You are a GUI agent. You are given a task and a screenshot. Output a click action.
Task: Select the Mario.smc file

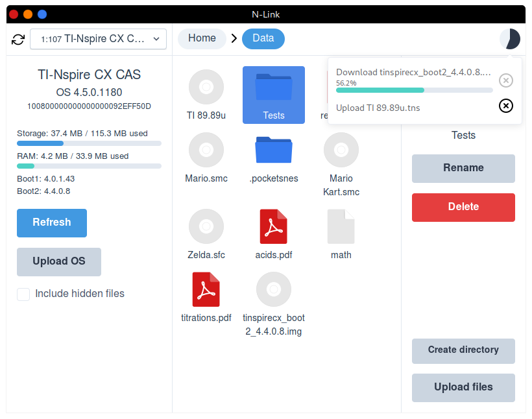[x=206, y=158]
